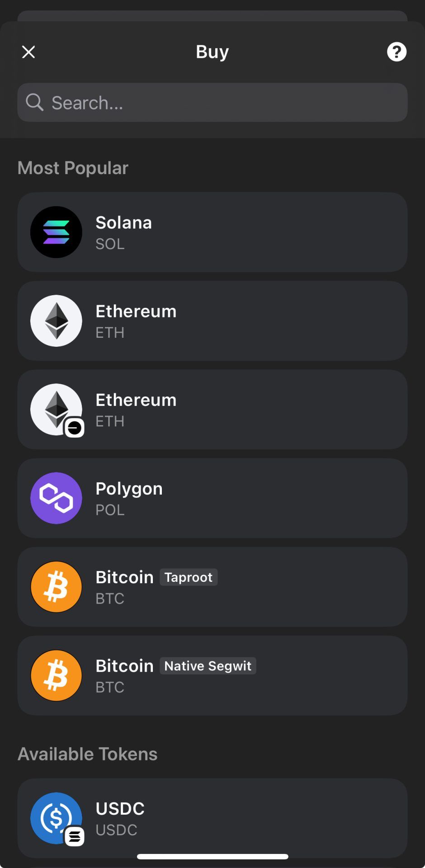Tap the magnifying glass search icon
The width and height of the screenshot is (425, 868).
point(34,103)
